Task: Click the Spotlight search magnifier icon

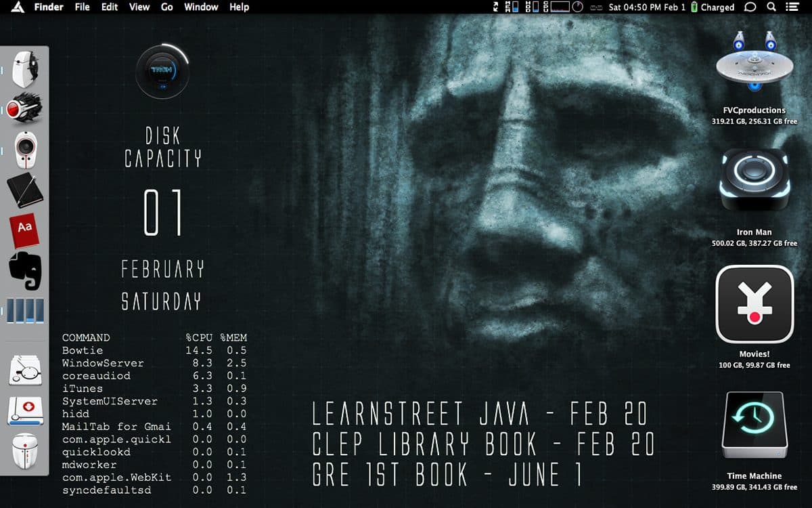Action: 771,7
